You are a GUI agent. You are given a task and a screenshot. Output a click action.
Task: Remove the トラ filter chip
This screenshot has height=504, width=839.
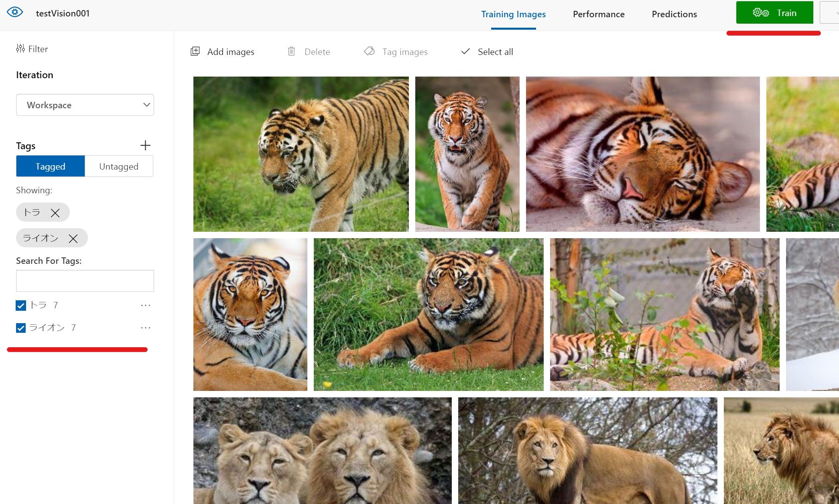coord(55,213)
